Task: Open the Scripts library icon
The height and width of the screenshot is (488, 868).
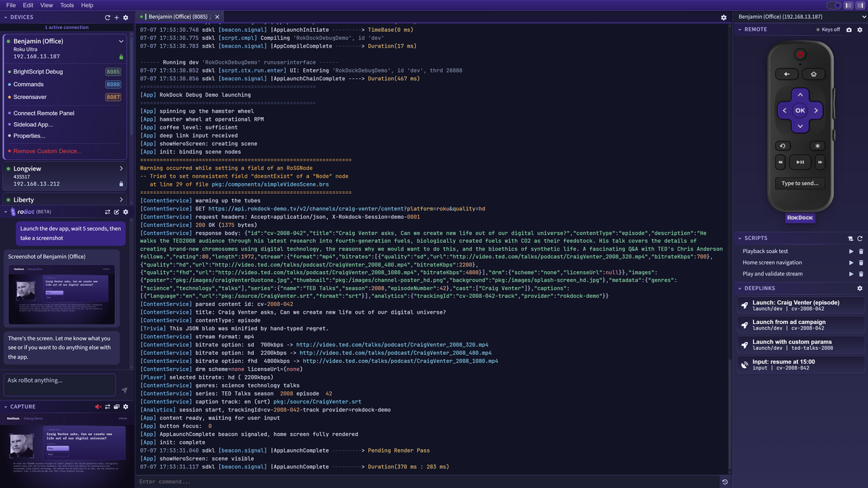Action: pos(851,238)
